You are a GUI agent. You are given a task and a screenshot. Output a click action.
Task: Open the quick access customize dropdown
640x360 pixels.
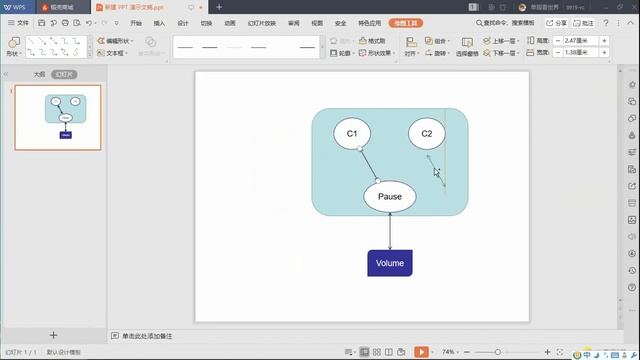(x=116, y=23)
